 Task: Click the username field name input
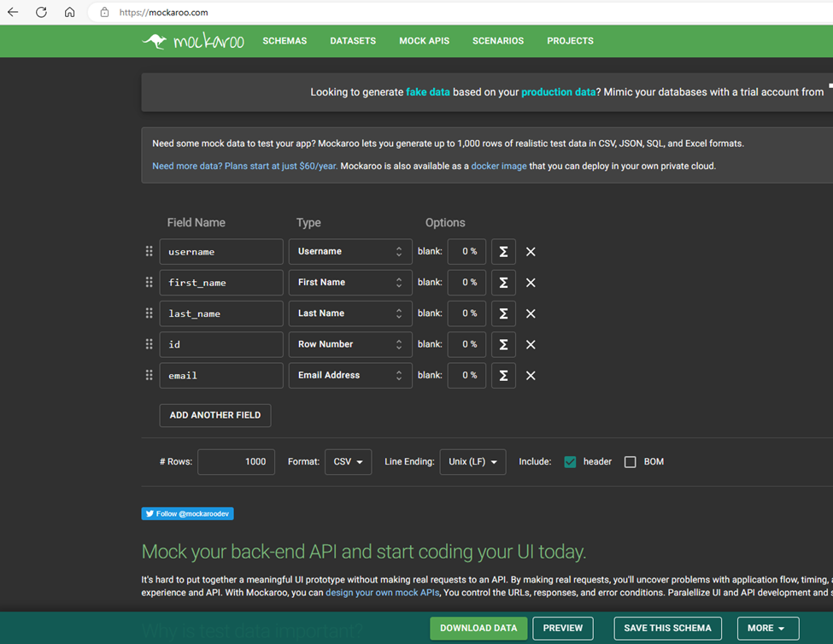[221, 252]
